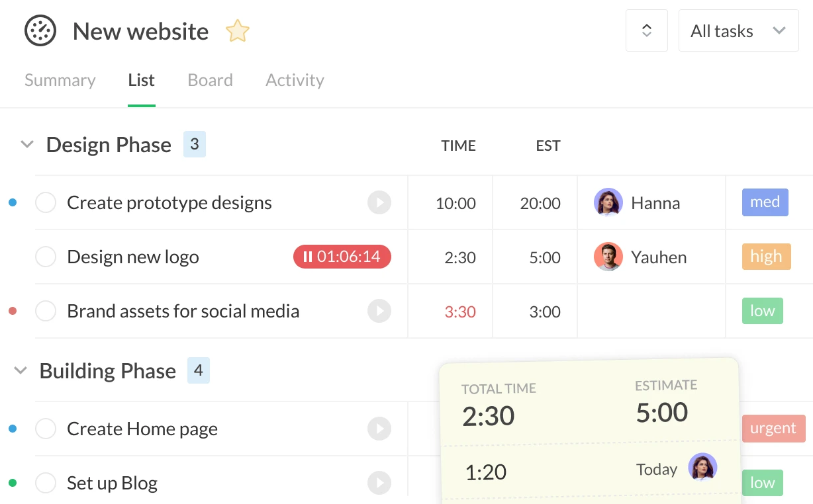Click the 3:00 estimate cell
The image size is (813, 504).
point(545,312)
